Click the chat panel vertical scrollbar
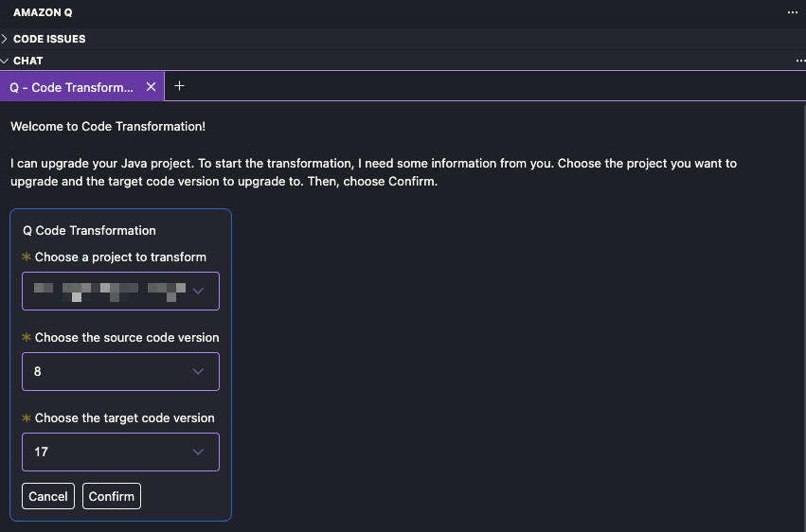Viewport: 806px width, 532px height. click(804, 318)
